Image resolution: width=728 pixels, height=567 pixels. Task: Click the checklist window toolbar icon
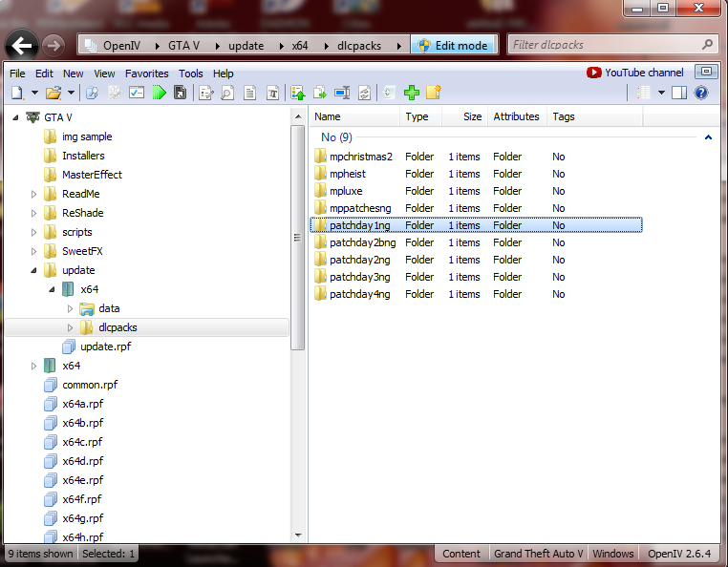click(x=137, y=93)
